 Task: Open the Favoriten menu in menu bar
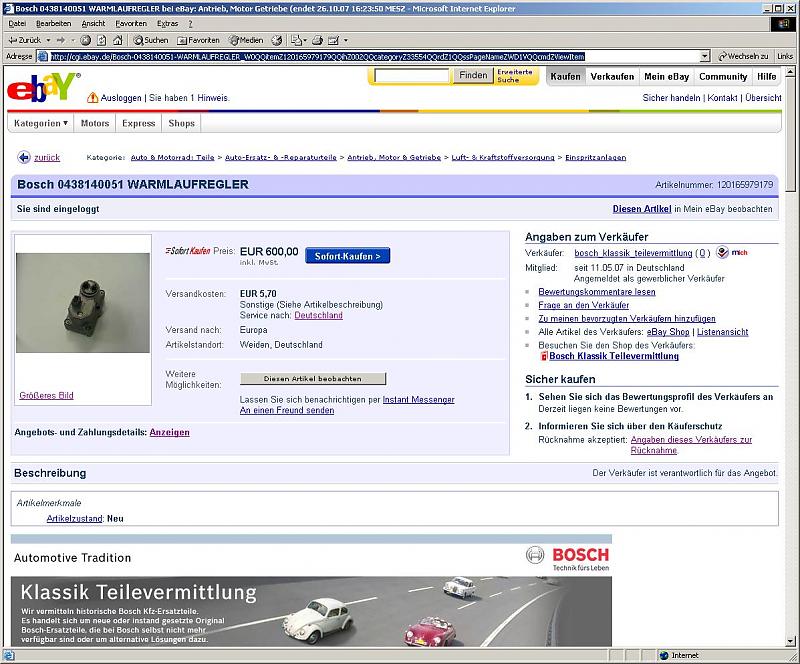coord(131,23)
